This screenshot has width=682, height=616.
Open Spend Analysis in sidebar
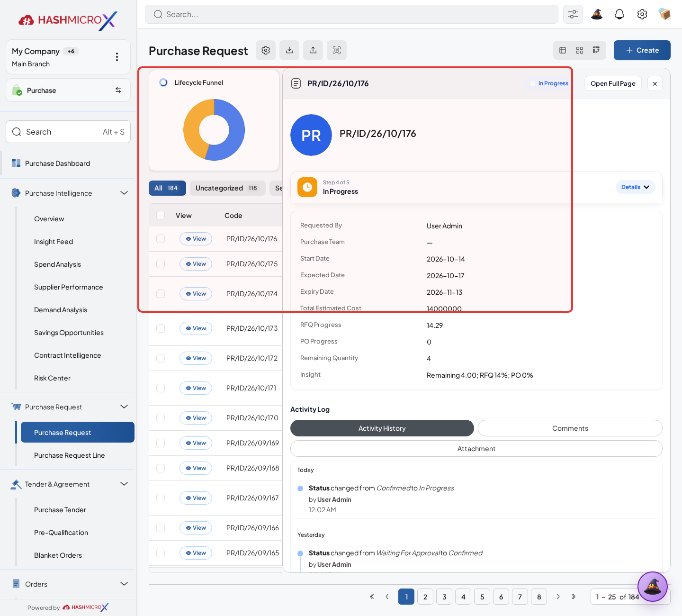point(57,264)
